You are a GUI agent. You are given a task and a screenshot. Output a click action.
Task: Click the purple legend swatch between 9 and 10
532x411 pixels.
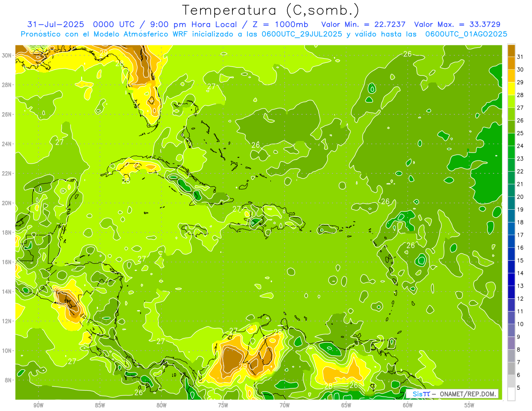511,330
